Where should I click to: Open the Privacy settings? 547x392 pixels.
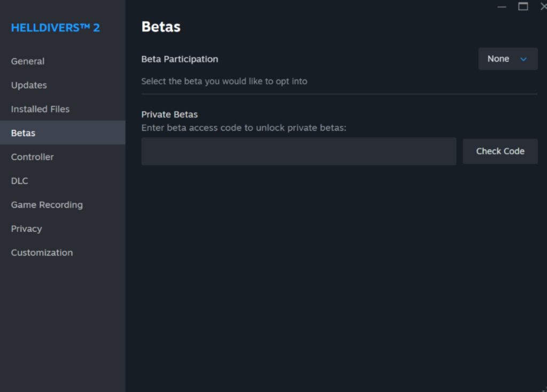click(26, 229)
